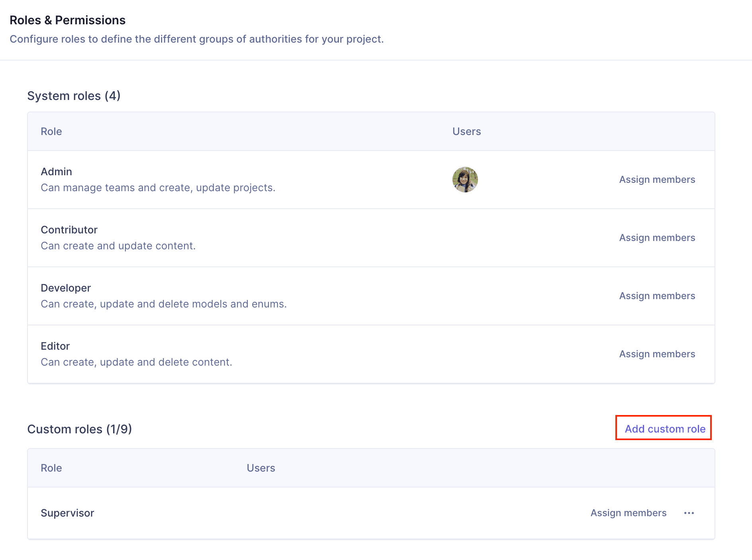Select the Contributor role name
Viewport: 752px width, 560px height.
[69, 230]
